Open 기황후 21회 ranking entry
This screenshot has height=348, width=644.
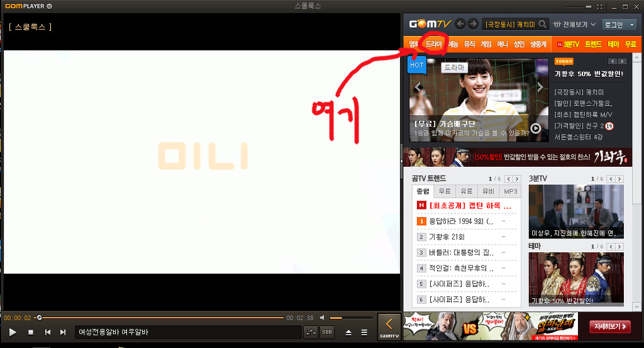pyautogui.click(x=447, y=237)
